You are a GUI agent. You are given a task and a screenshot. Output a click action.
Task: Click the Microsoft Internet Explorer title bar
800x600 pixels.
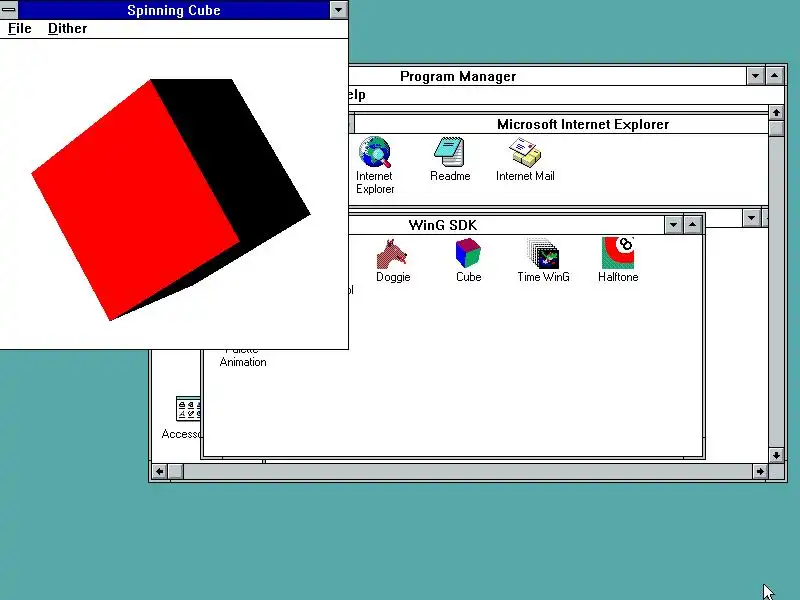pyautogui.click(x=561, y=124)
